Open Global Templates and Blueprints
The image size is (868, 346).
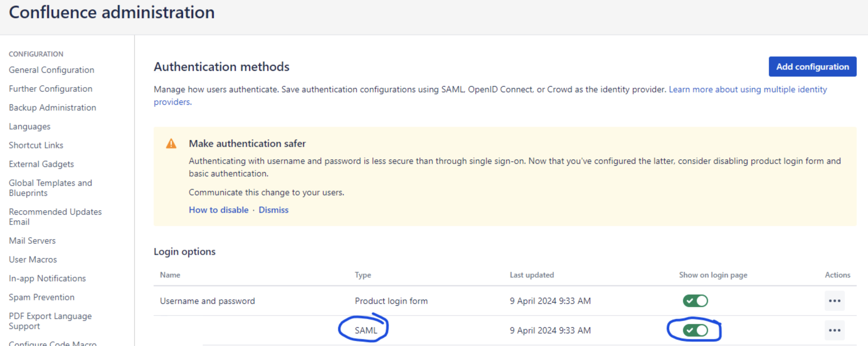tap(50, 188)
